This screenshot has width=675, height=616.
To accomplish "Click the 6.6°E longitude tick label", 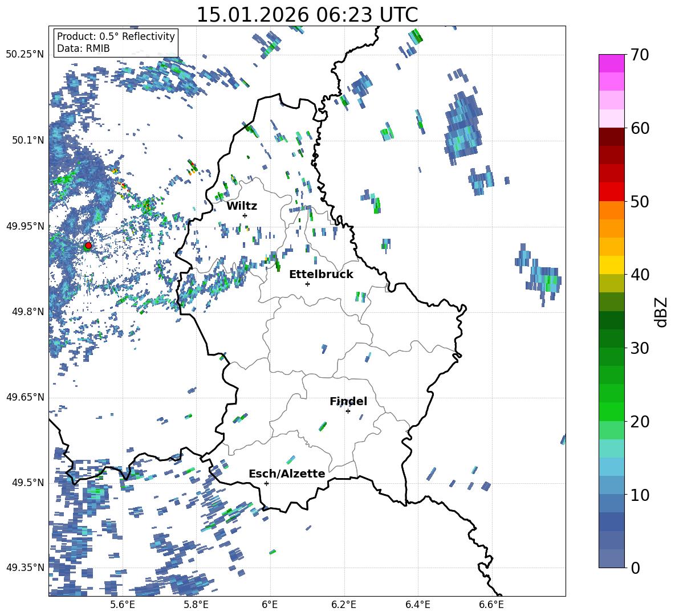I will point(491,605).
